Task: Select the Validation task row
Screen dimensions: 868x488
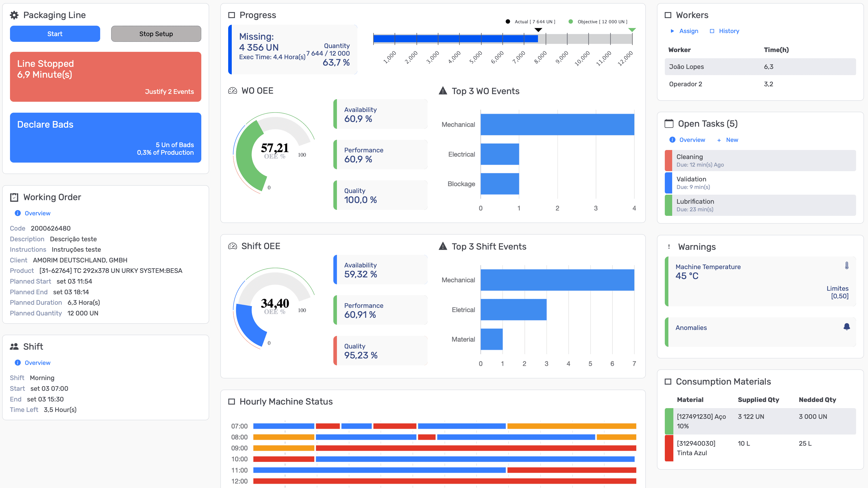Action: tap(760, 183)
